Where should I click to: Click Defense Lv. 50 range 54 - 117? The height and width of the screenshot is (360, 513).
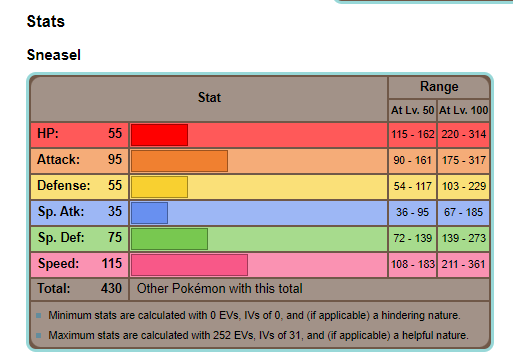pyautogui.click(x=412, y=187)
